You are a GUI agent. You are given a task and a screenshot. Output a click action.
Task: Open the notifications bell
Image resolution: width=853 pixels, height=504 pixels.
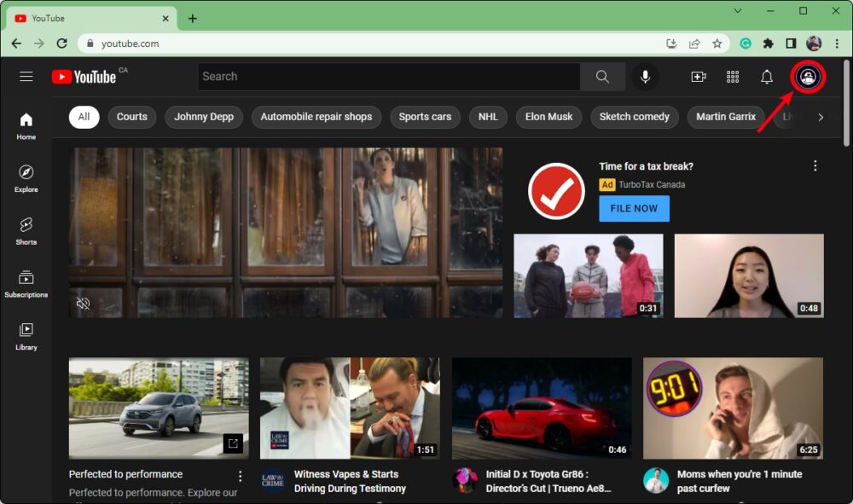pyautogui.click(x=767, y=77)
